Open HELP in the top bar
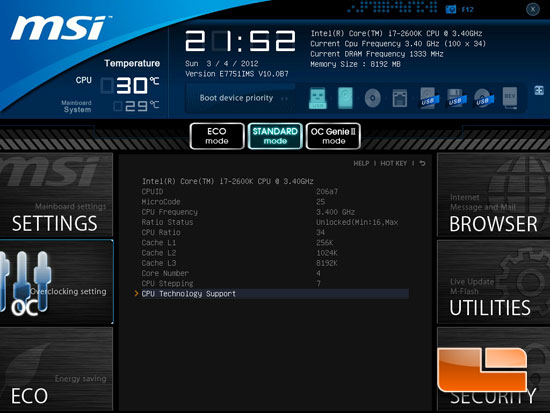 click(x=361, y=164)
